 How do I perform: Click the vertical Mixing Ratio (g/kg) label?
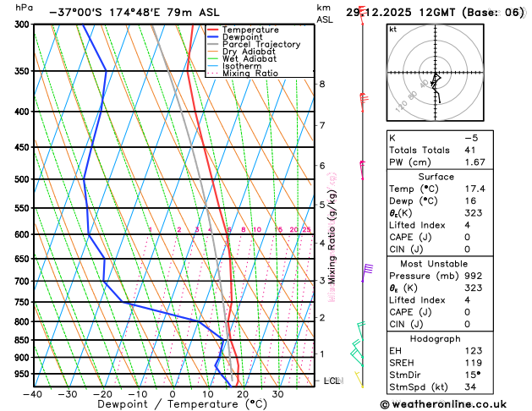tap(332, 236)
